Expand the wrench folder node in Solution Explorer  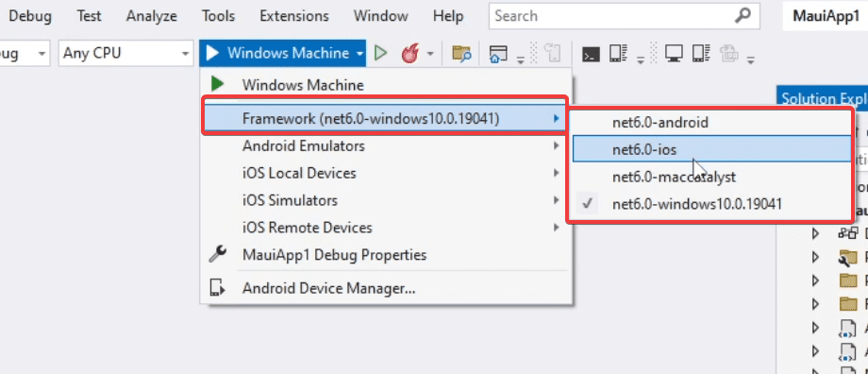[x=815, y=257]
